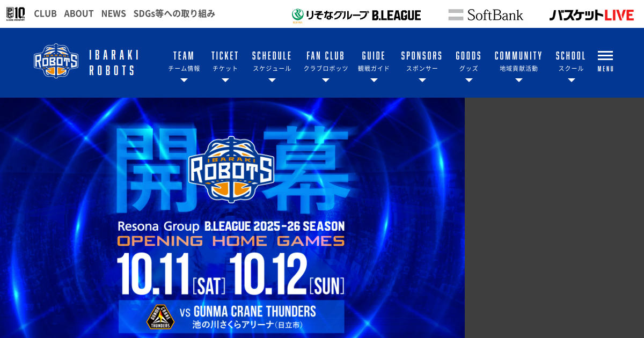Go to the NEWS link in top bar

(x=114, y=13)
